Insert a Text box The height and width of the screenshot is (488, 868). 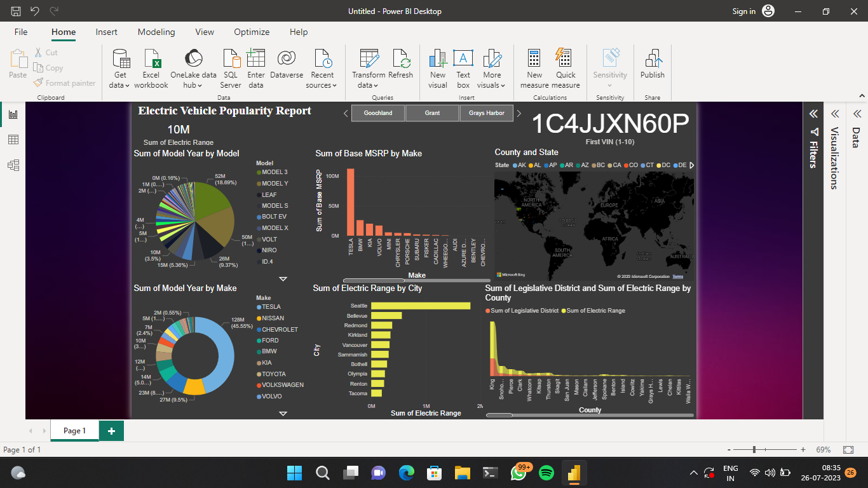pyautogui.click(x=463, y=67)
